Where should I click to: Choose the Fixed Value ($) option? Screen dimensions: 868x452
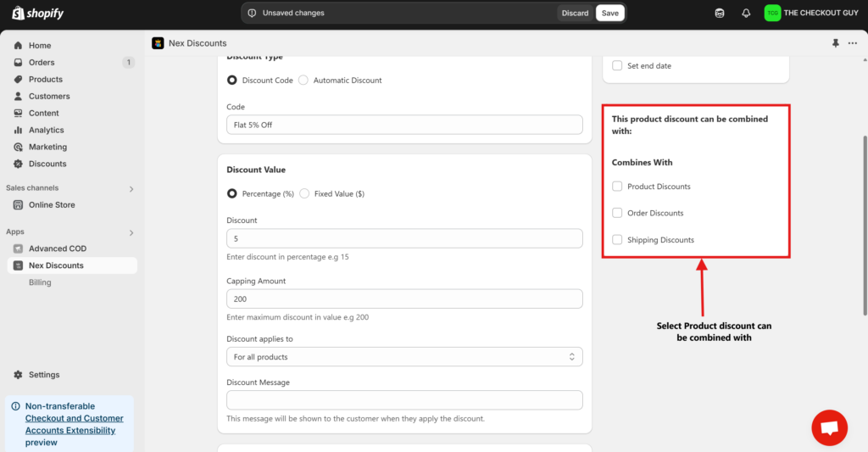pyautogui.click(x=304, y=194)
